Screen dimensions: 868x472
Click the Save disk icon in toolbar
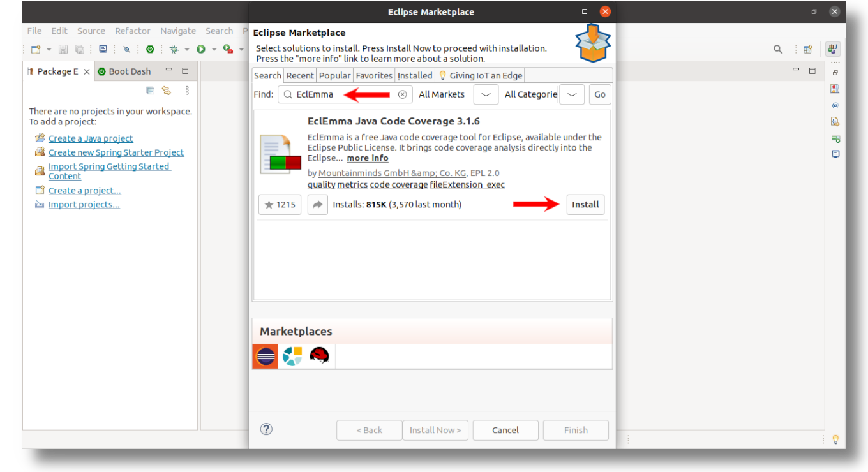pos(63,49)
